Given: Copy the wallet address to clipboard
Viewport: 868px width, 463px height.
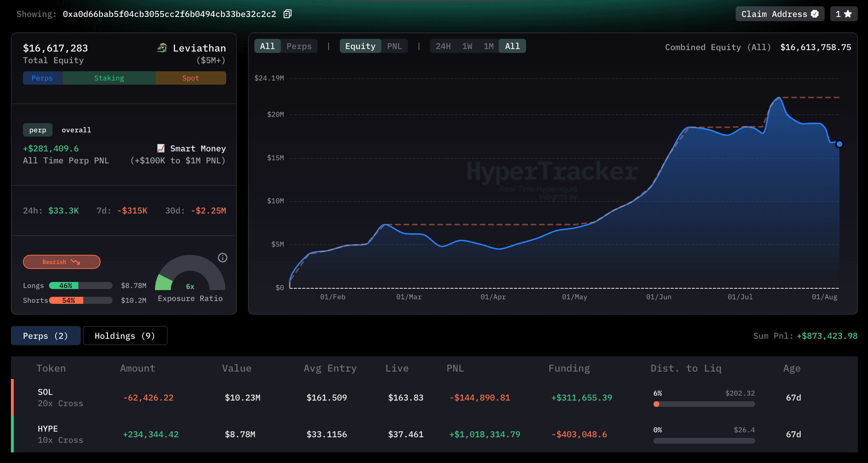Looking at the screenshot, I should (287, 14).
